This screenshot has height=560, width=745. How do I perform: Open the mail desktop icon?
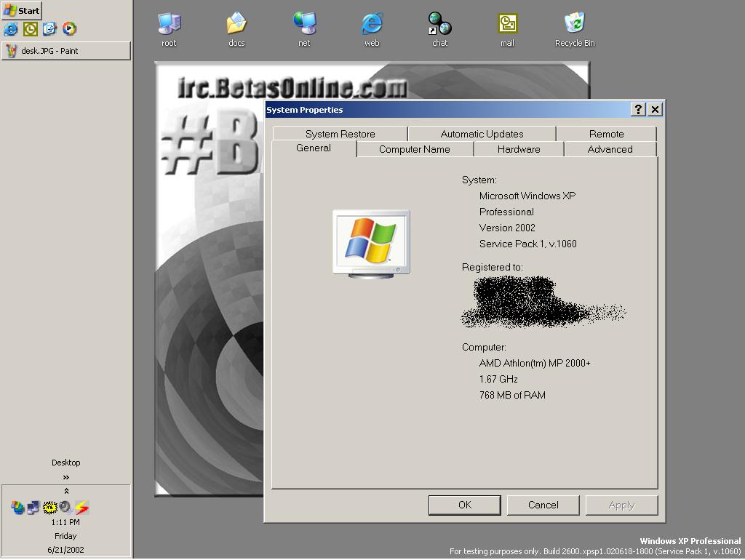[507, 25]
